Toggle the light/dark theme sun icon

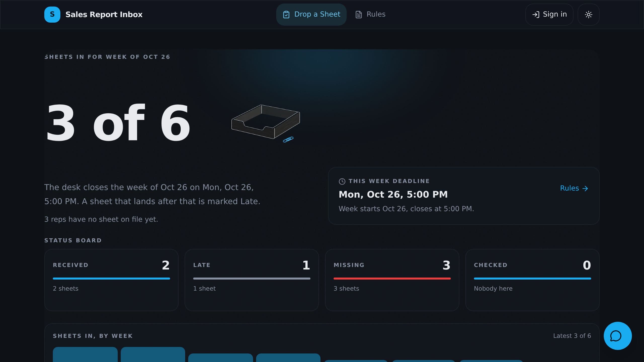pyautogui.click(x=588, y=14)
